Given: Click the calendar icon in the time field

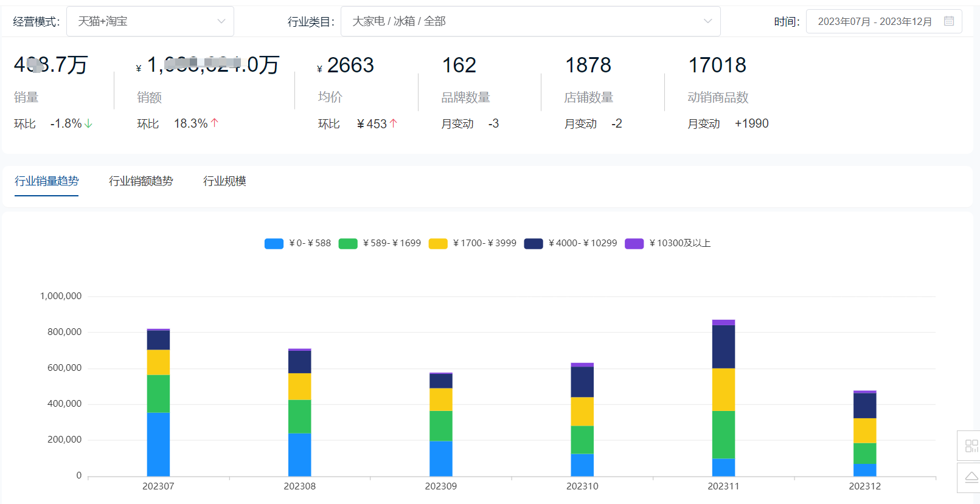Looking at the screenshot, I should point(949,21).
